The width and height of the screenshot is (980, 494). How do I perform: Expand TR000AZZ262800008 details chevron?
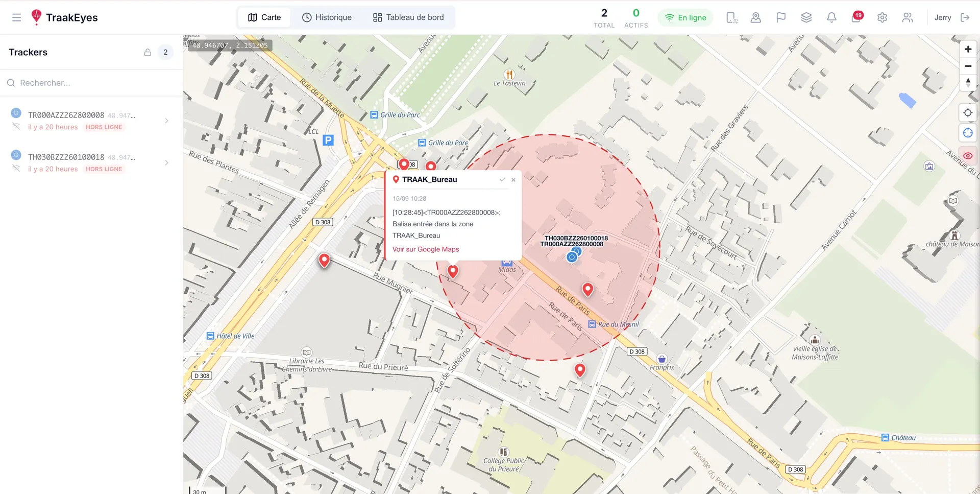[x=166, y=121]
